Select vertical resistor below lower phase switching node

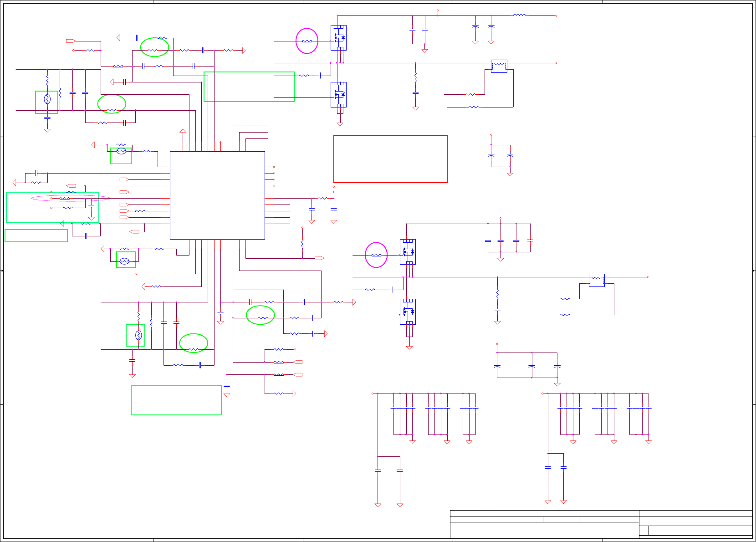[497, 294]
